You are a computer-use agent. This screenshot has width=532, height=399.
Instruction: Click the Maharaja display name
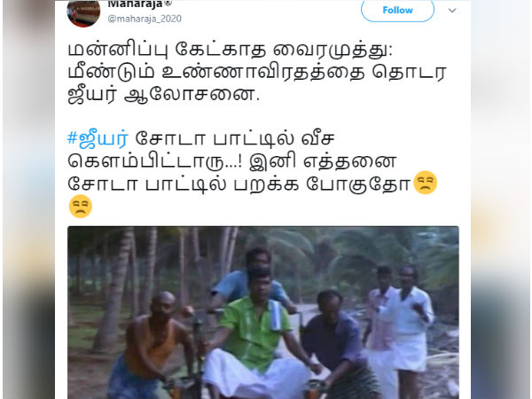[136, 4]
